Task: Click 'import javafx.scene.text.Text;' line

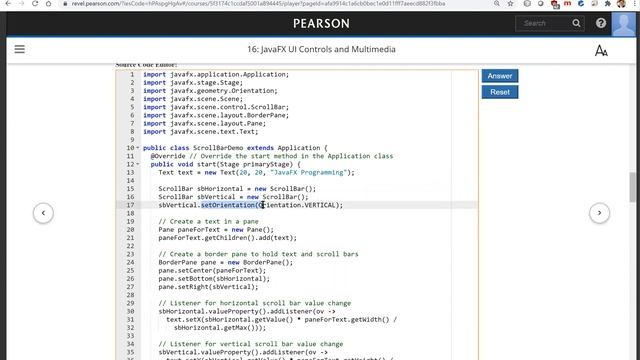Action: coord(200,131)
